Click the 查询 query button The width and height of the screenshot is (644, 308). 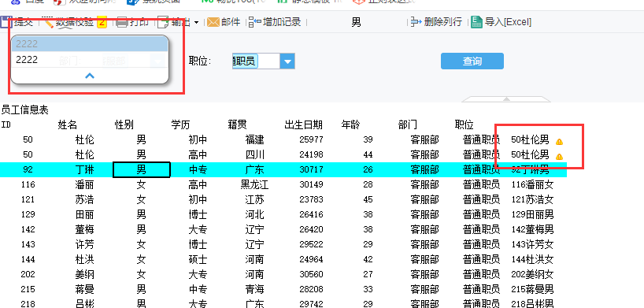click(x=472, y=61)
